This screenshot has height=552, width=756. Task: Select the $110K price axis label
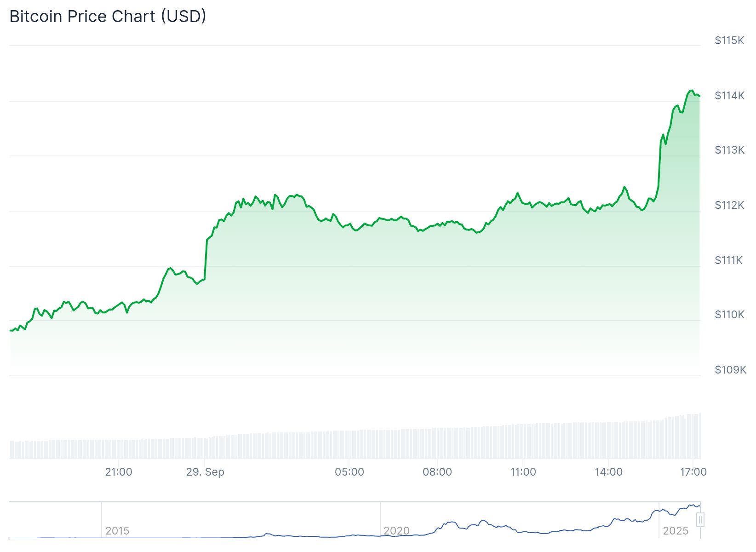(x=729, y=315)
